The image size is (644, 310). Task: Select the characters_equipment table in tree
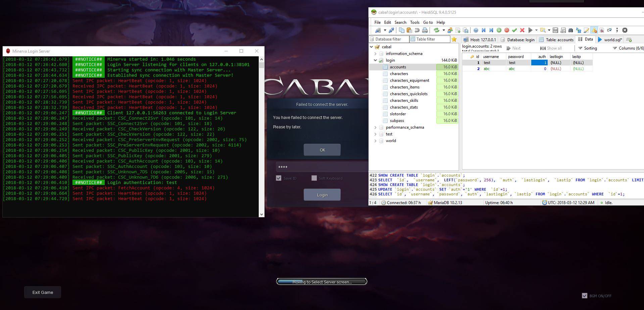[409, 80]
